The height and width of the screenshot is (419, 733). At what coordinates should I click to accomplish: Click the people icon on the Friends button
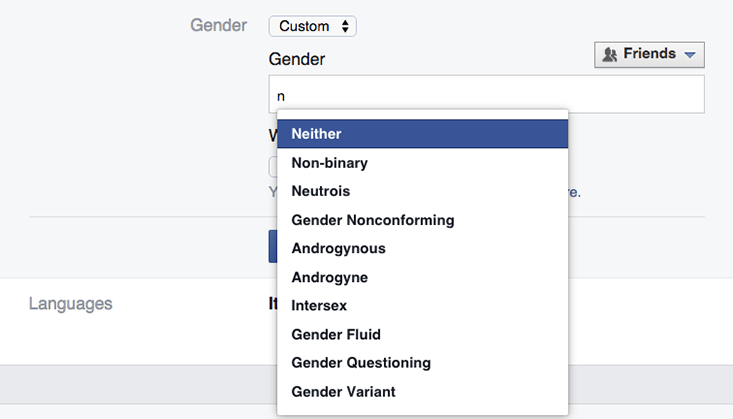pos(609,55)
